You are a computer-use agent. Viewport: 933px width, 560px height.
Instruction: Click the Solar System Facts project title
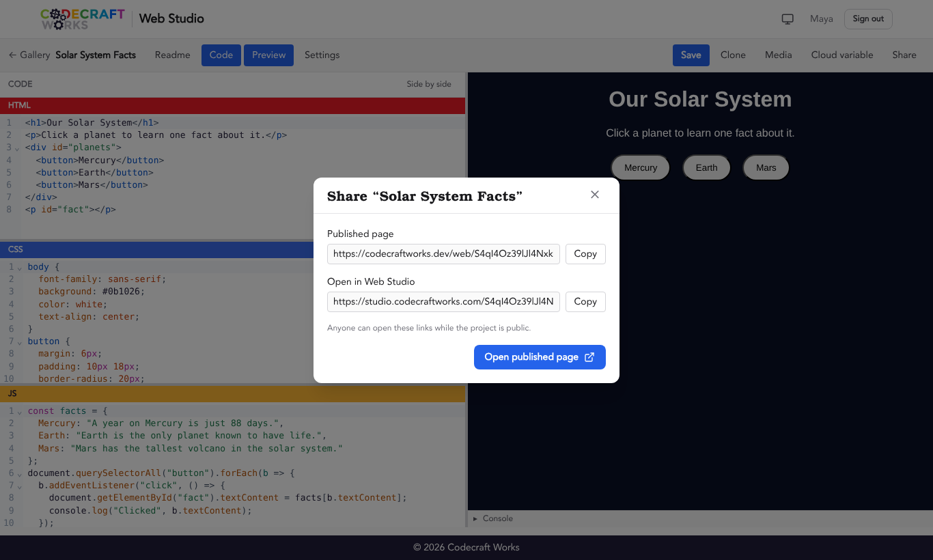pyautogui.click(x=96, y=55)
